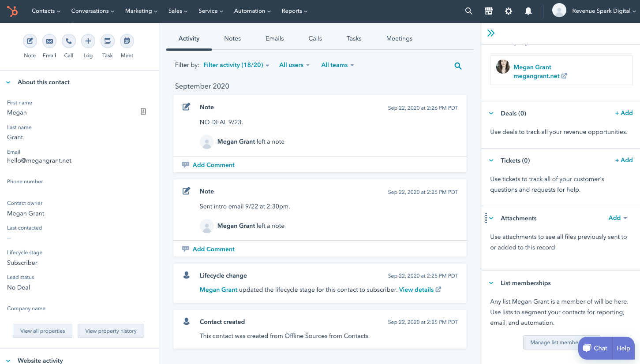Click View all properties

point(42,331)
